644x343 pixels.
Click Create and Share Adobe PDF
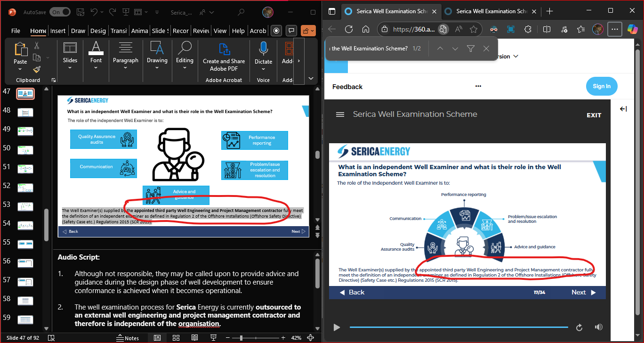[x=224, y=57]
